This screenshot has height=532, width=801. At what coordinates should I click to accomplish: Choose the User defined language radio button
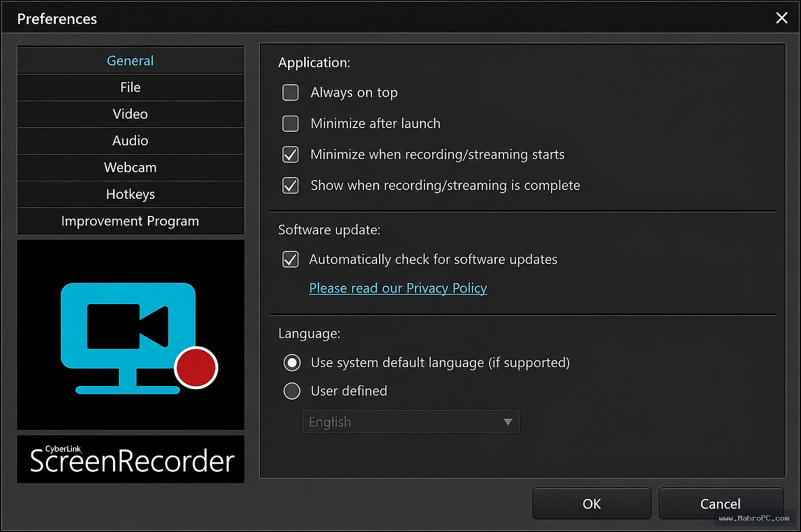click(292, 391)
